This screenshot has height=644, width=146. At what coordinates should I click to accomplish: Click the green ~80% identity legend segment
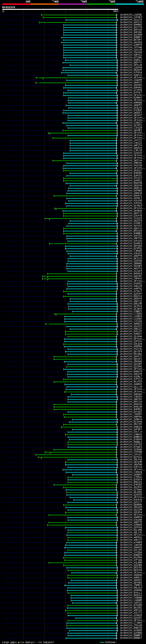[x=101, y=4]
